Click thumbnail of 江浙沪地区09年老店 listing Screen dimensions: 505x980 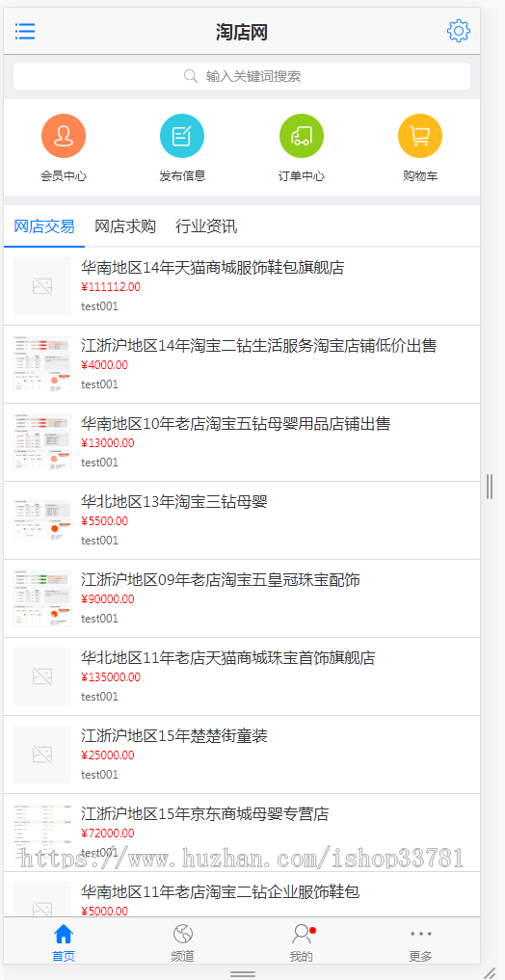coord(42,598)
